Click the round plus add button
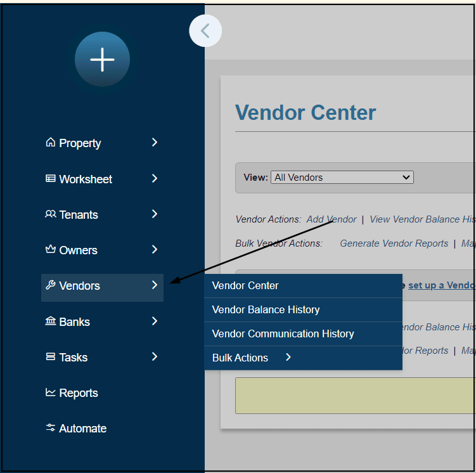 point(102,60)
